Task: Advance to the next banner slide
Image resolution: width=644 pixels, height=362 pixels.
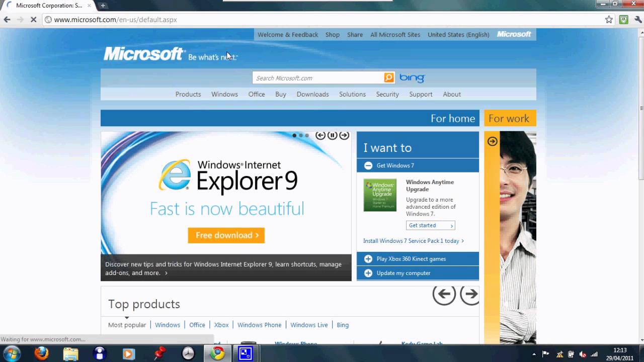Action: coord(344,135)
